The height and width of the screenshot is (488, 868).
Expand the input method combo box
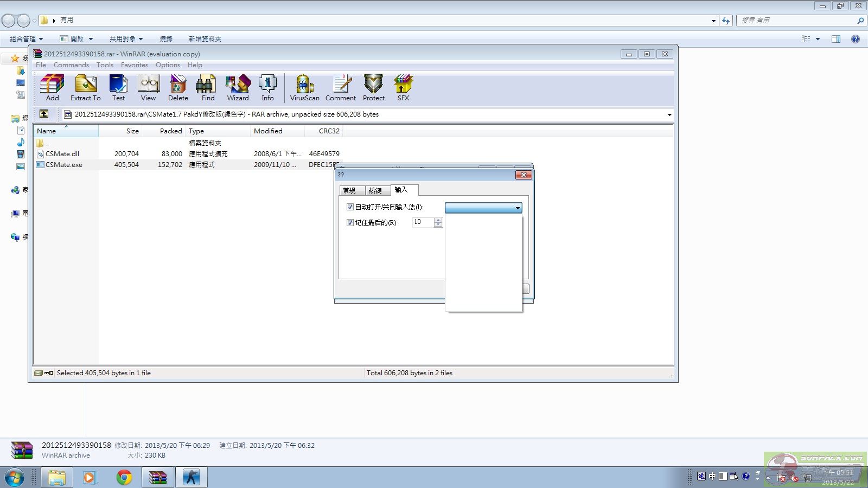coord(518,208)
